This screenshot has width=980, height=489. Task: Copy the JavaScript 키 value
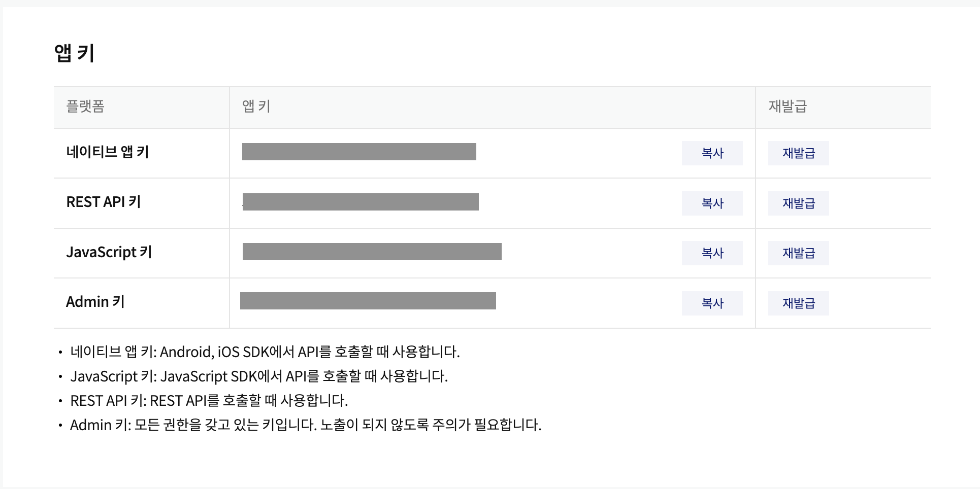point(712,253)
